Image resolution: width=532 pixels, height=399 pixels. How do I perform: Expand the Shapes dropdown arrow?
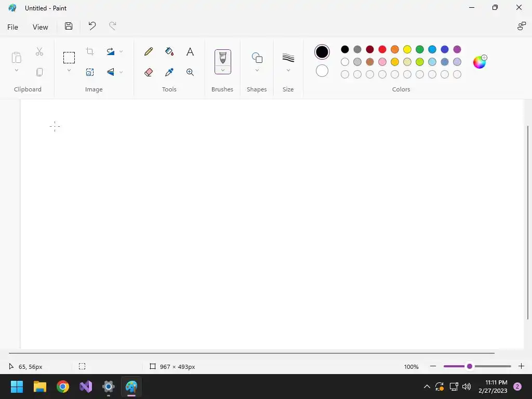pyautogui.click(x=257, y=71)
